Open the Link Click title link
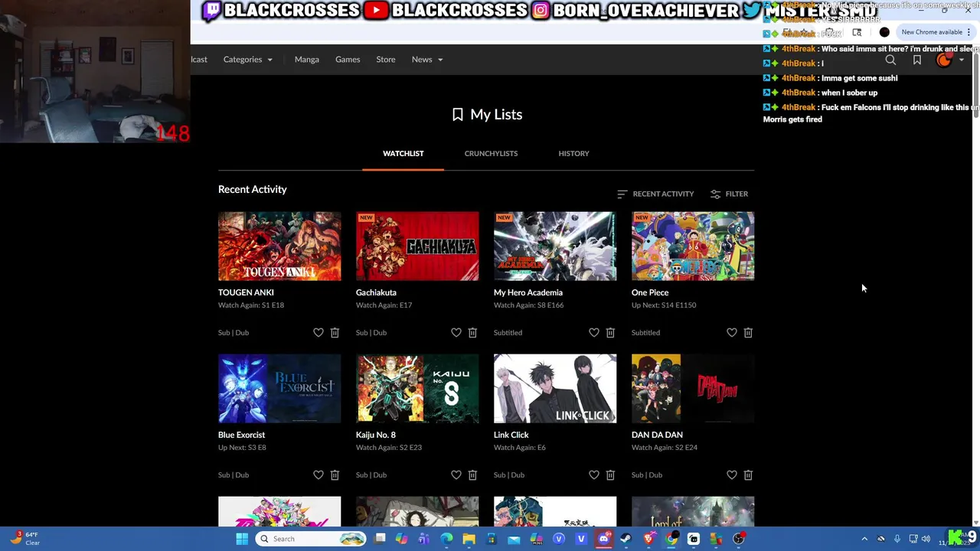Viewport: 980px width, 551px height. point(511,435)
